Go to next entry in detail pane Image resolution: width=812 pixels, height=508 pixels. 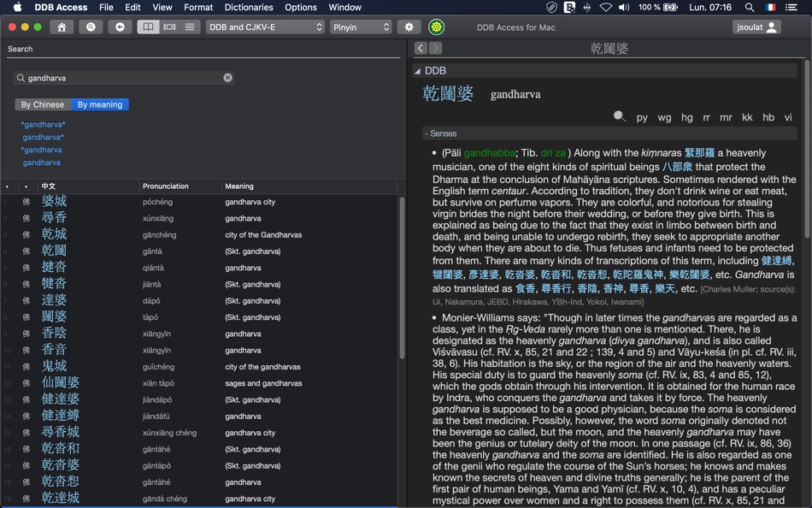pos(436,48)
